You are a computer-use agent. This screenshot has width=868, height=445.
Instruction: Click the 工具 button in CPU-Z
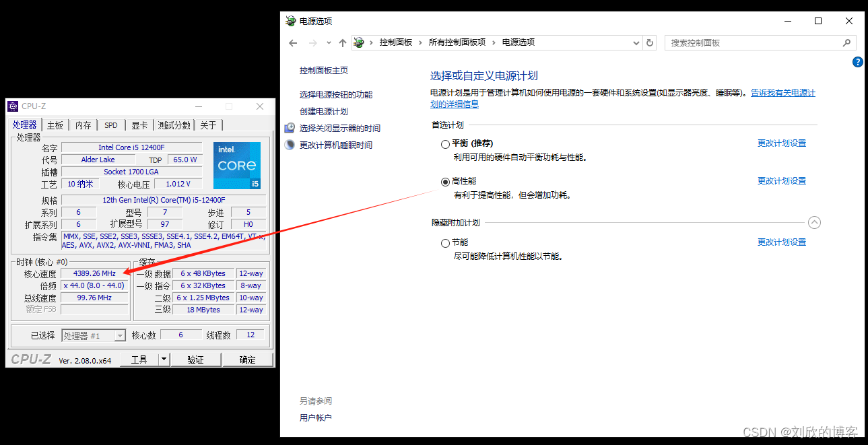click(139, 360)
